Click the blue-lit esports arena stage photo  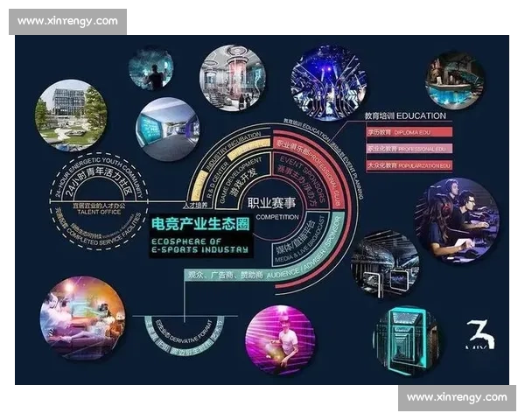pos(328,83)
